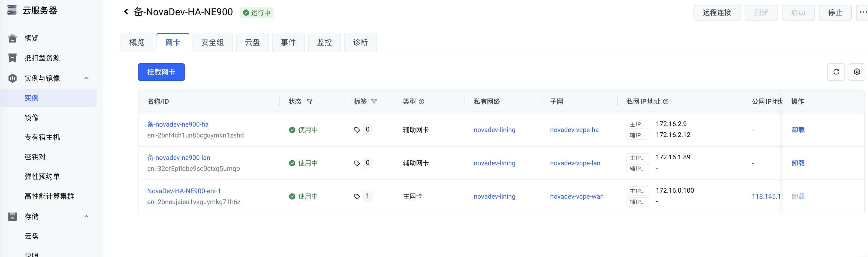
Task: Open the 备-novadev-ne900-ha NIC link
Action: pyautogui.click(x=178, y=124)
